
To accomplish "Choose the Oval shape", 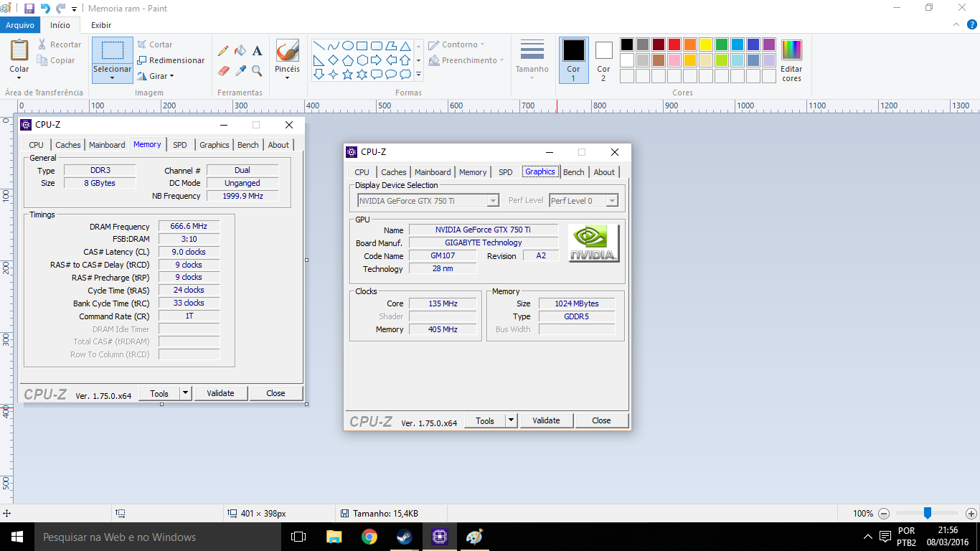I will point(348,46).
